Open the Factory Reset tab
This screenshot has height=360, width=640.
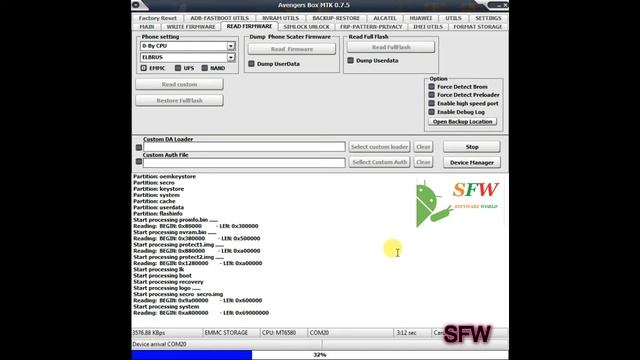pyautogui.click(x=158, y=18)
